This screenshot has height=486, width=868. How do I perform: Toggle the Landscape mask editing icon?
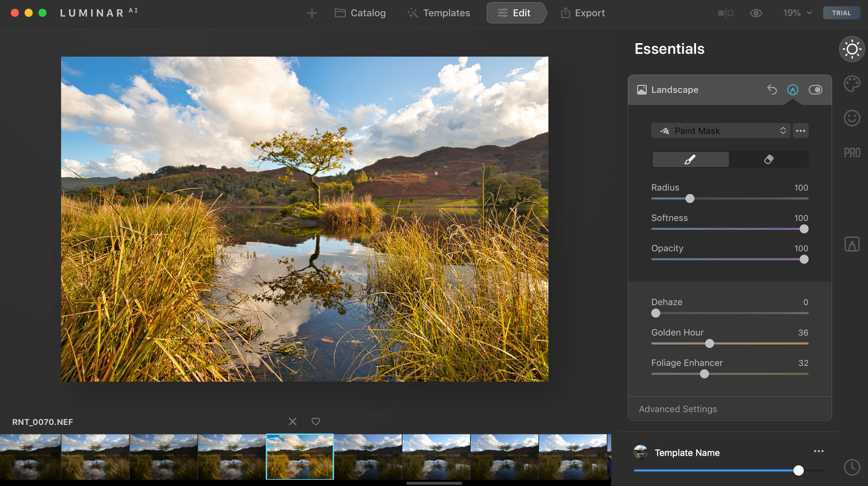(793, 90)
